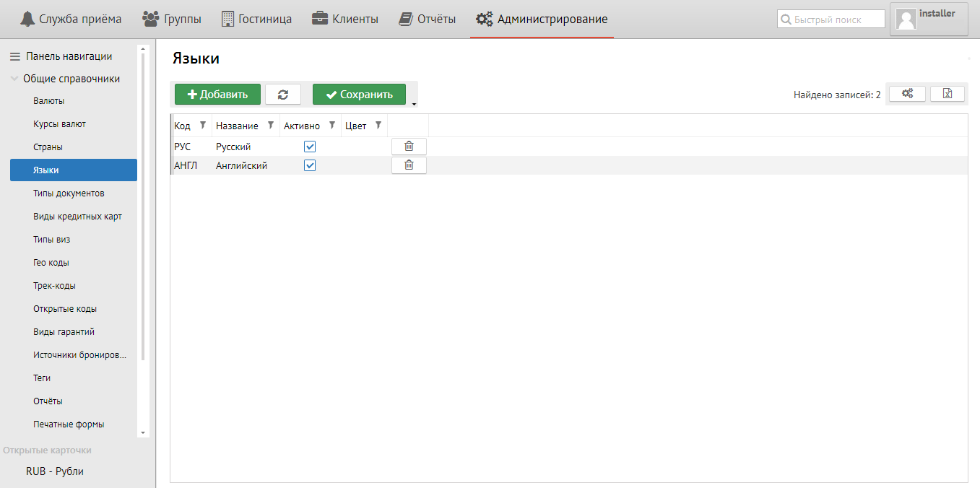Image resolution: width=980 pixels, height=488 pixels.
Task: Click the sidebar scrollbar down arrow
Action: coord(143,432)
